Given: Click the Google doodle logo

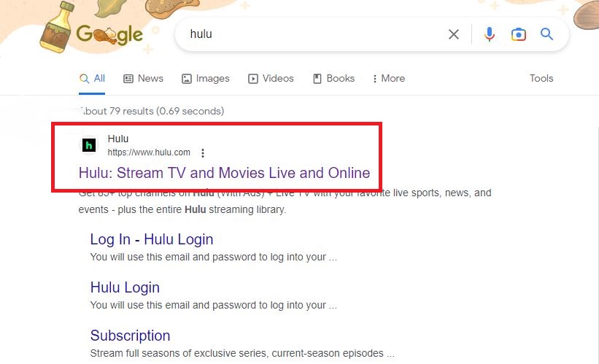Looking at the screenshot, I should point(110,34).
